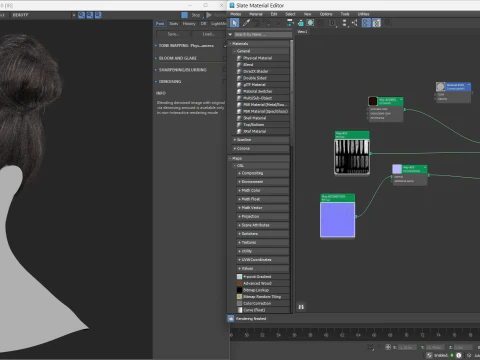Click the Load... button in Post tab
Image resolution: width=480 pixels, height=360 pixels.
click(208, 34)
